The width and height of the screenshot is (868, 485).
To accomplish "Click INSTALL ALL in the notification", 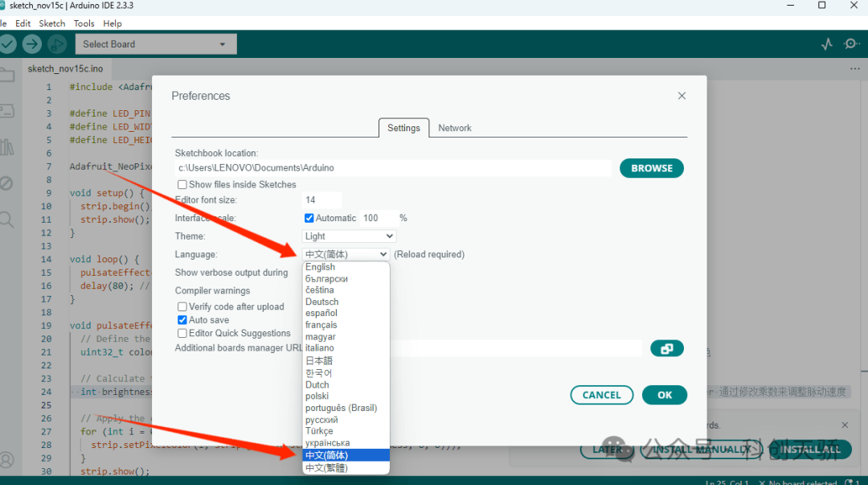I will click(810, 450).
